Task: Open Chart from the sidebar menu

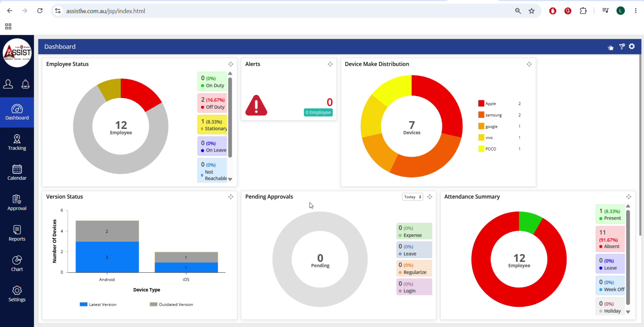Action: pyautogui.click(x=17, y=264)
